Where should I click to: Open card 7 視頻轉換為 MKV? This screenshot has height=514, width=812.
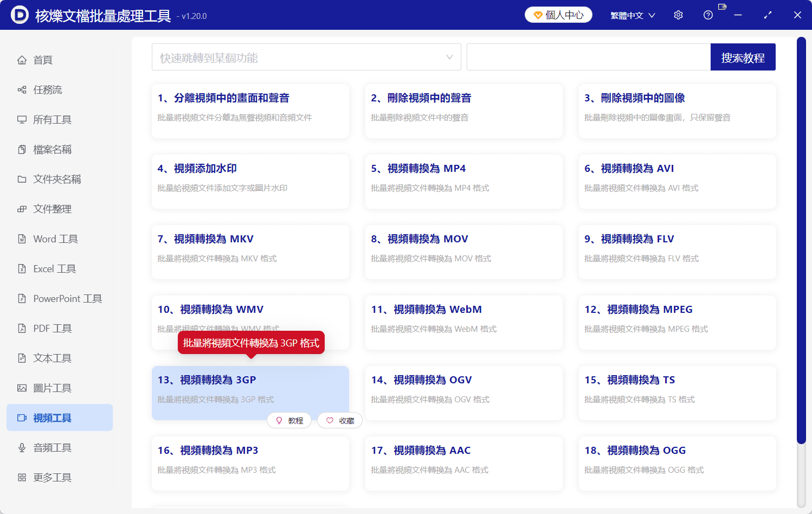point(250,252)
